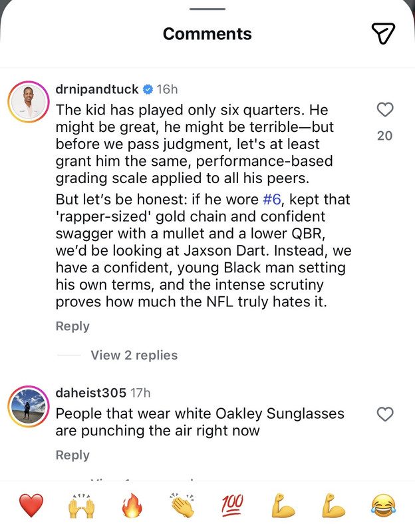Screen dimensions: 415x532
Task: Expand View 2 replies
Action: pos(134,355)
